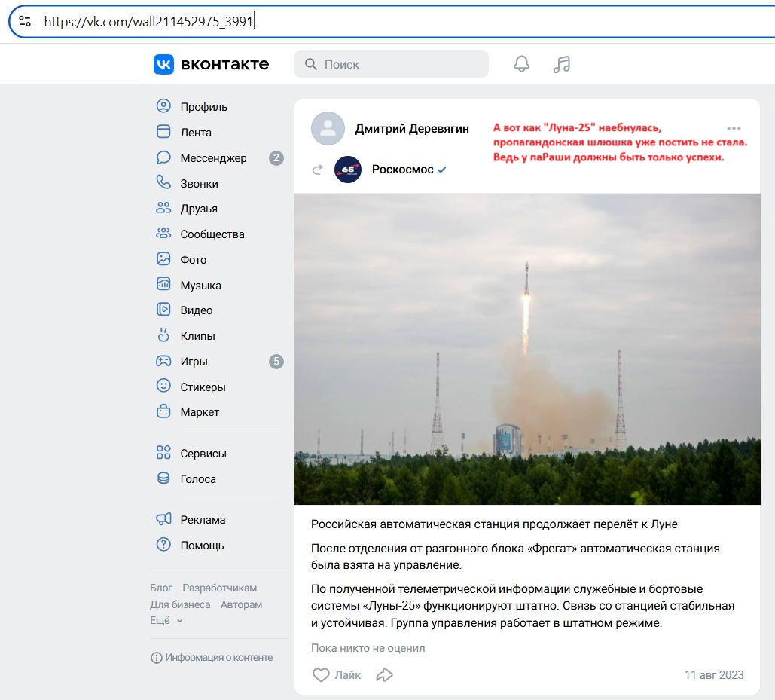775x700 pixels.
Task: Open Мессенджер menu item
Action: click(214, 158)
